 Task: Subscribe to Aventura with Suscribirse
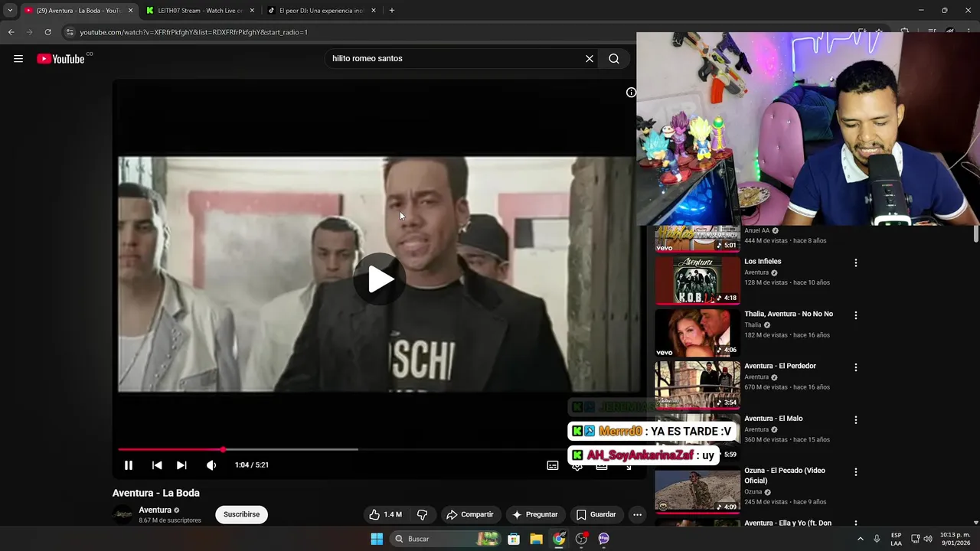(x=241, y=515)
